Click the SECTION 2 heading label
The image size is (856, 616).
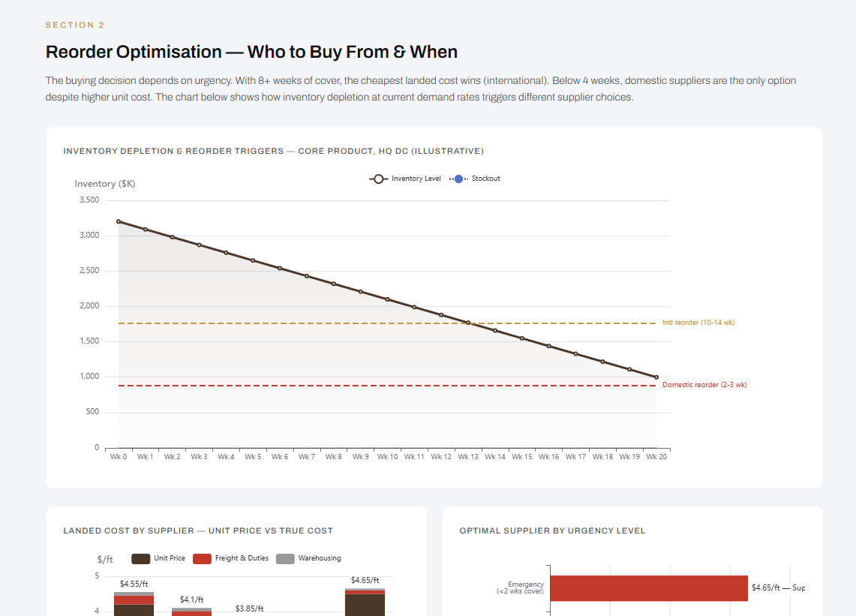pos(75,25)
